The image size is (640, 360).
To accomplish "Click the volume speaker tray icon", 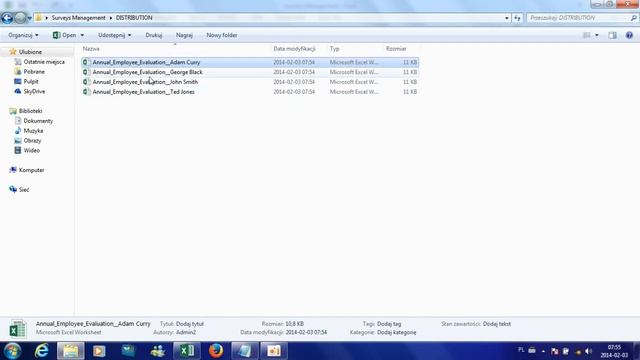I will (x=589, y=351).
